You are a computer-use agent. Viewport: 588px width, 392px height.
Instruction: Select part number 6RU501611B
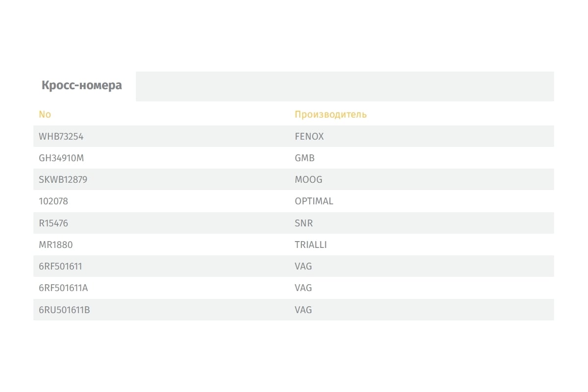[x=64, y=310]
